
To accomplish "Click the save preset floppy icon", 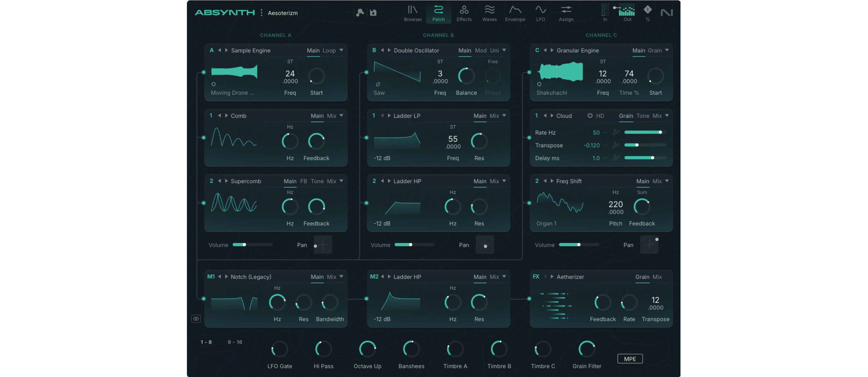I will point(373,13).
